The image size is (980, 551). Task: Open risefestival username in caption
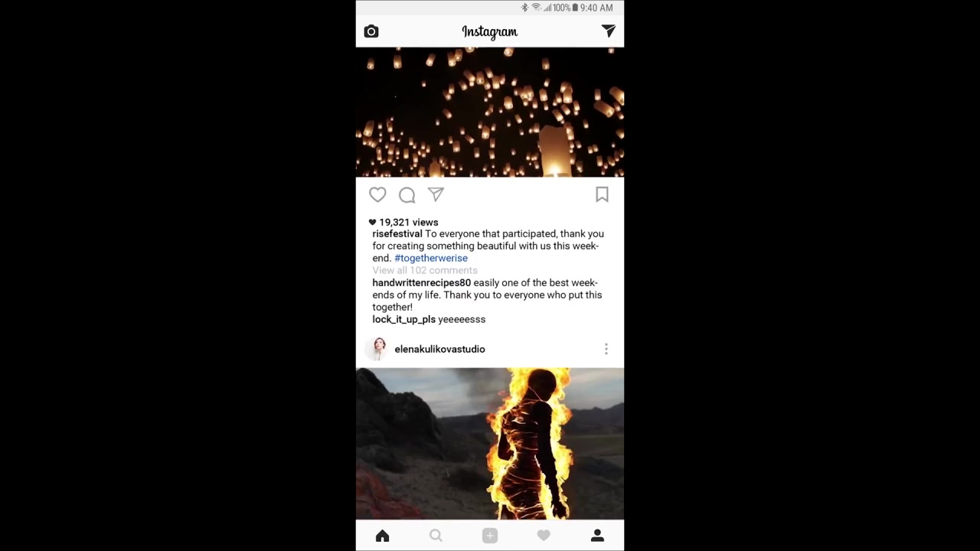(397, 233)
